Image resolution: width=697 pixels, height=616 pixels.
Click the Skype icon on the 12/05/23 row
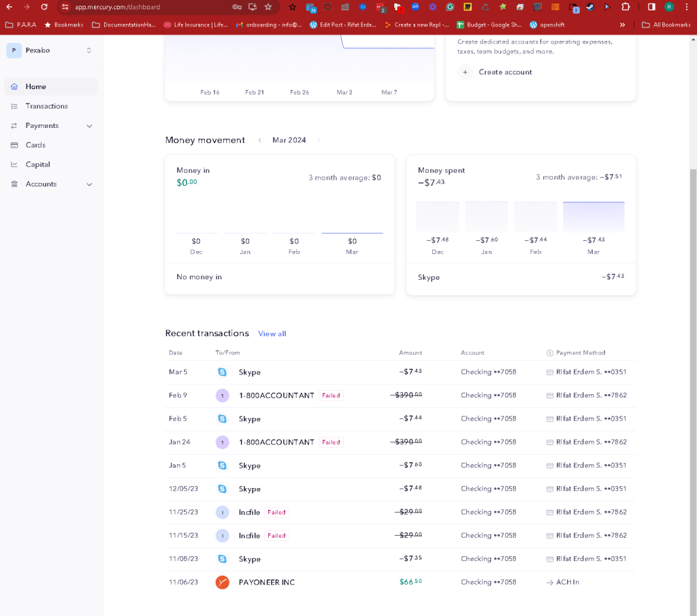click(223, 489)
